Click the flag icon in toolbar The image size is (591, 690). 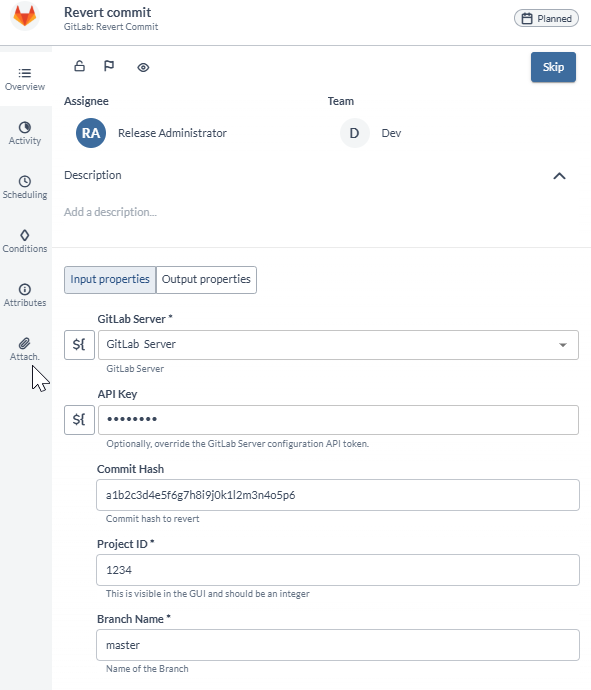tap(109, 66)
